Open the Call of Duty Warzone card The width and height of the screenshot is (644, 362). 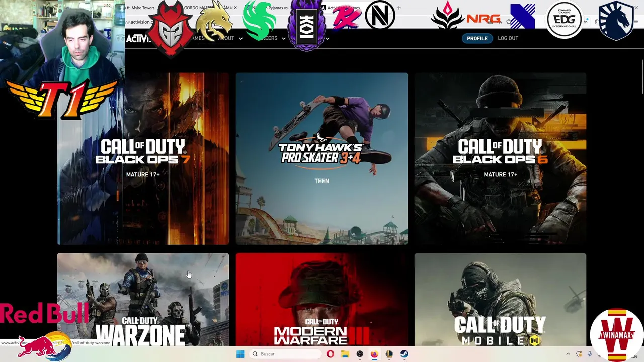click(x=143, y=300)
